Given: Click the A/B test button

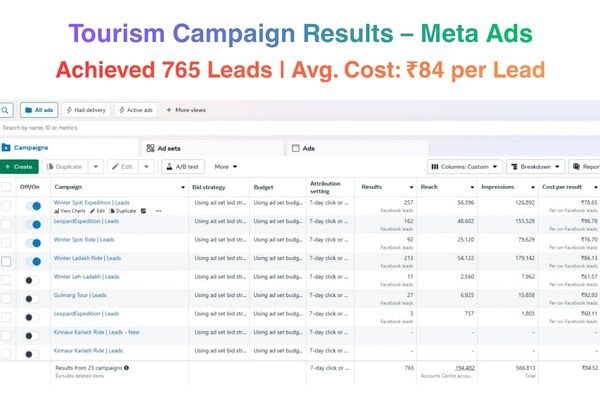Looking at the screenshot, I should pos(183,167).
